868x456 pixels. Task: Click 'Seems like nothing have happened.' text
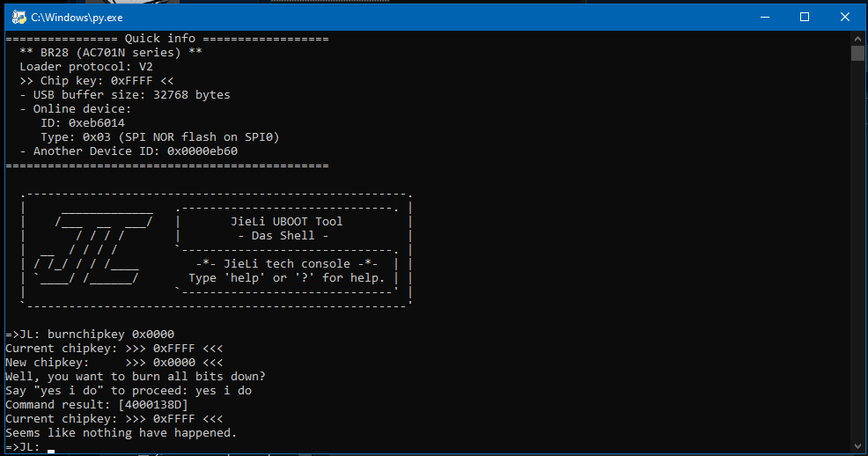pyautogui.click(x=121, y=433)
